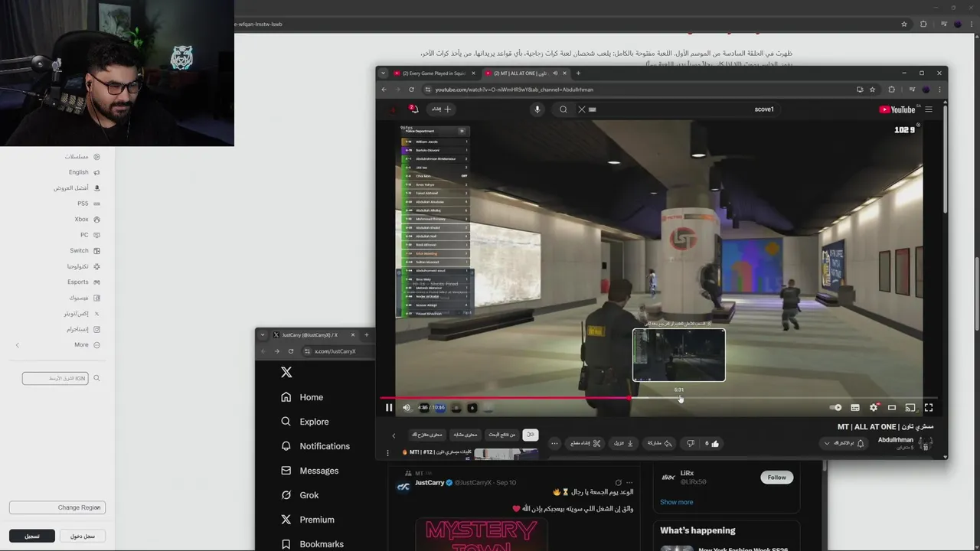Pause the YouTube video
The width and height of the screenshot is (980, 551).
pos(389,408)
